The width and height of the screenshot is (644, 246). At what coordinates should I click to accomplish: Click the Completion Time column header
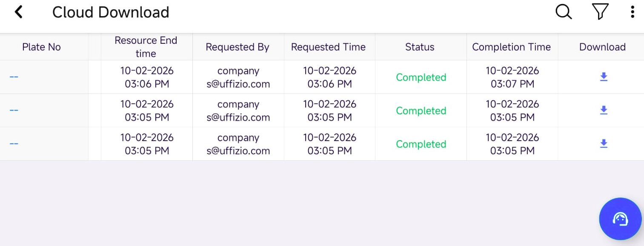point(511,47)
